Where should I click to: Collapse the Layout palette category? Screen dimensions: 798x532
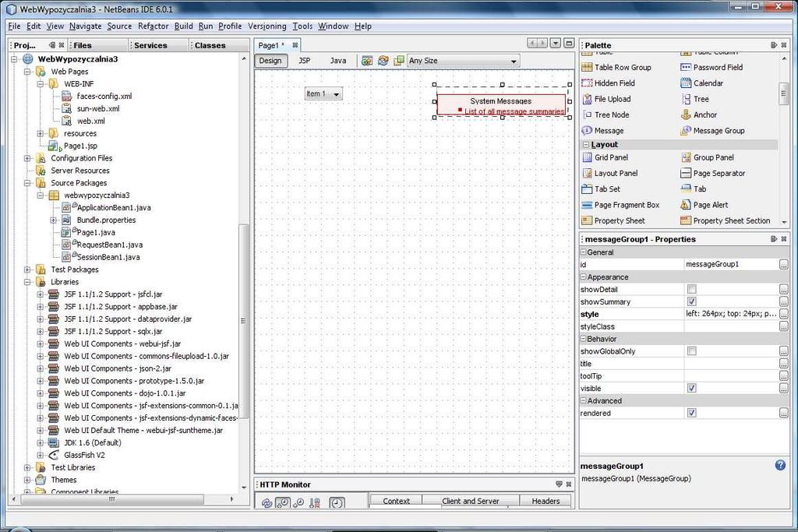tap(586, 144)
